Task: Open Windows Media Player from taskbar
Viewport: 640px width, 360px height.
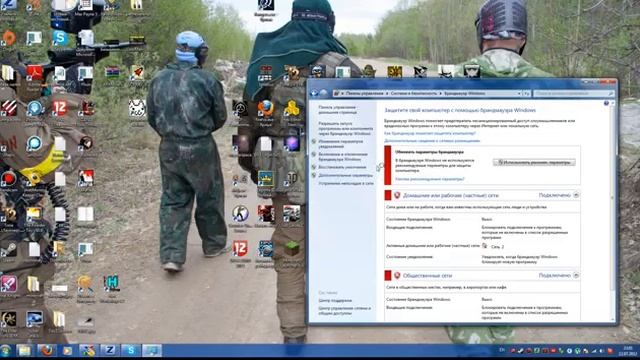Action: point(67,351)
